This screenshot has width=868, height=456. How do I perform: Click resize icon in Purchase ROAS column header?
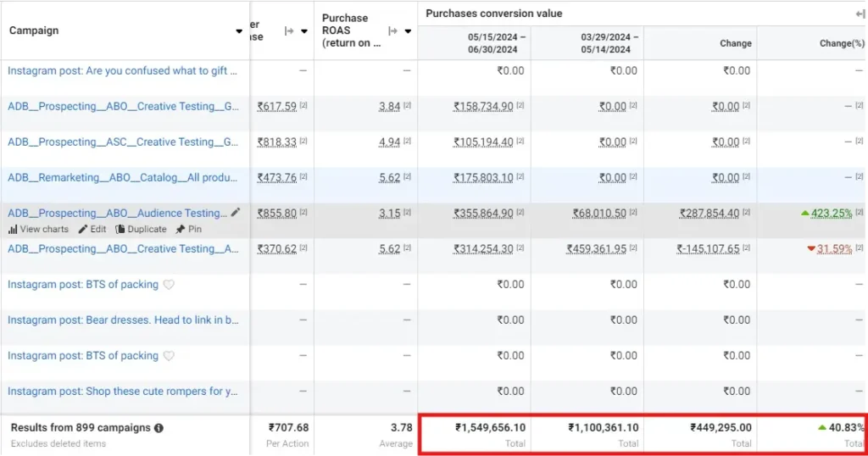[x=392, y=31]
